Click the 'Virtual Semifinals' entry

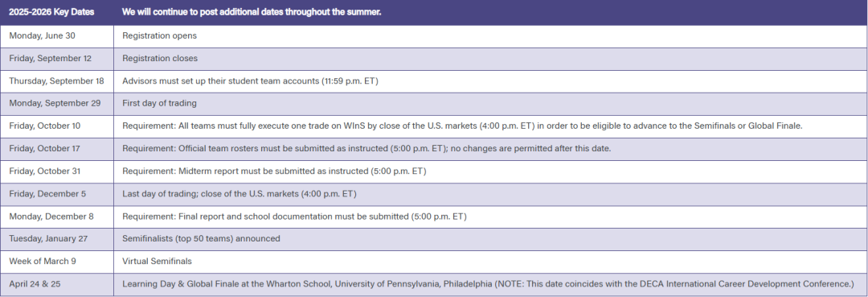158,262
